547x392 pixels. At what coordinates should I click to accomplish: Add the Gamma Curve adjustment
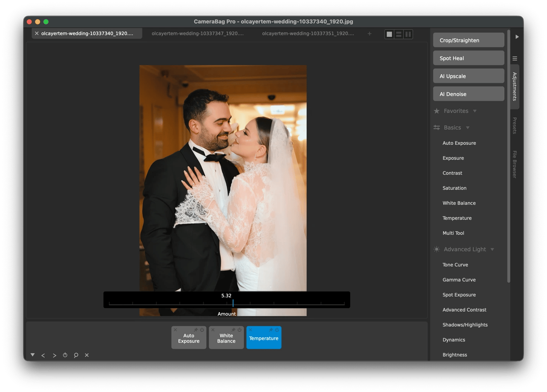coord(459,280)
